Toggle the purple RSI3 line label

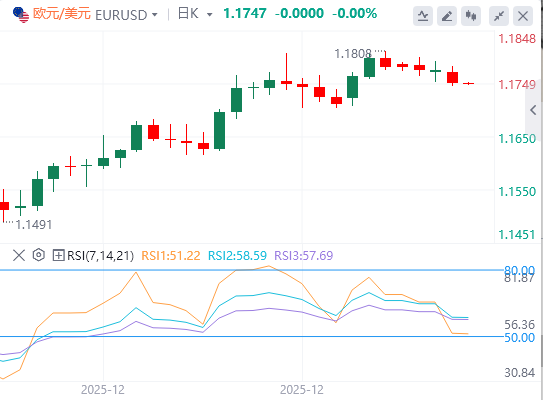303,256
